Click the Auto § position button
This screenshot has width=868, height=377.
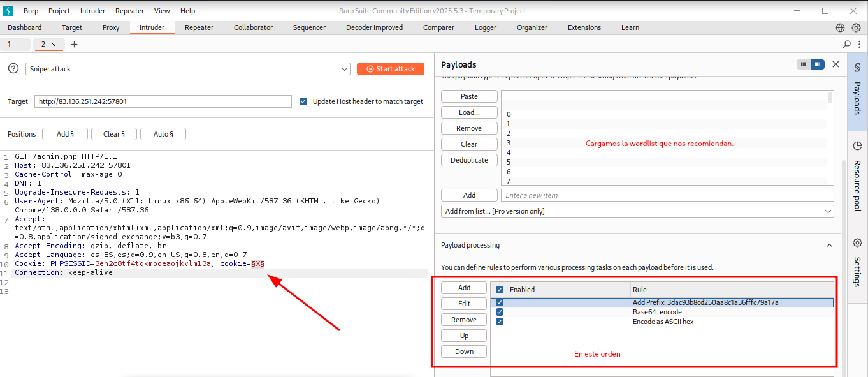click(x=163, y=134)
